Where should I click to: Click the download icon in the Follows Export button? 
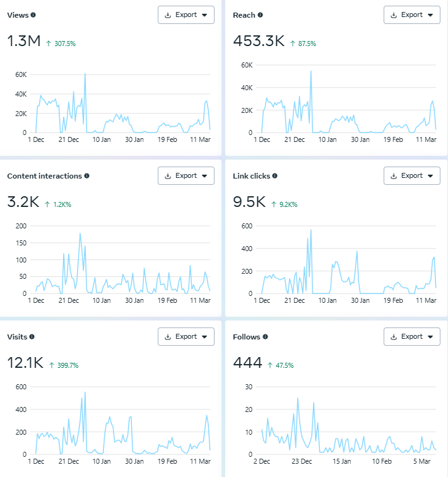click(x=394, y=337)
